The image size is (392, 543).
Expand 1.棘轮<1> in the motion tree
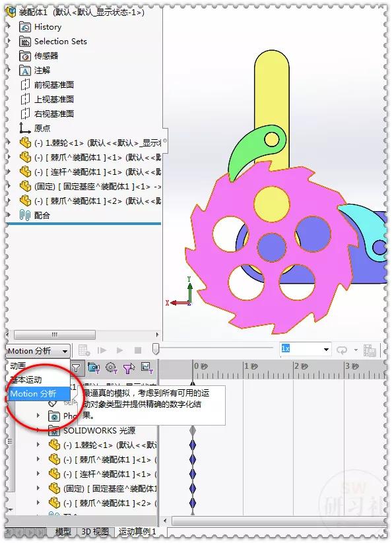click(38, 445)
